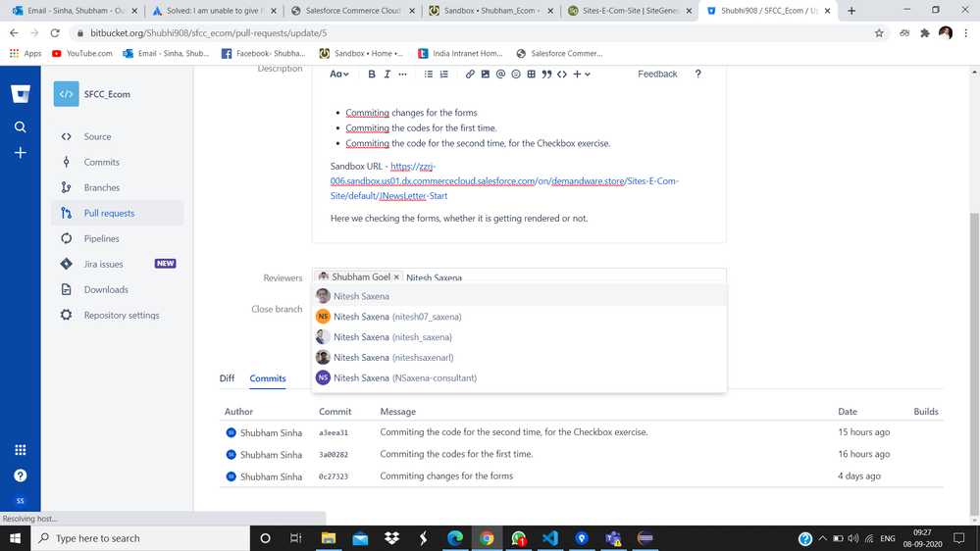Insert image into description
The height and width of the screenshot is (551, 980).
coord(485,74)
